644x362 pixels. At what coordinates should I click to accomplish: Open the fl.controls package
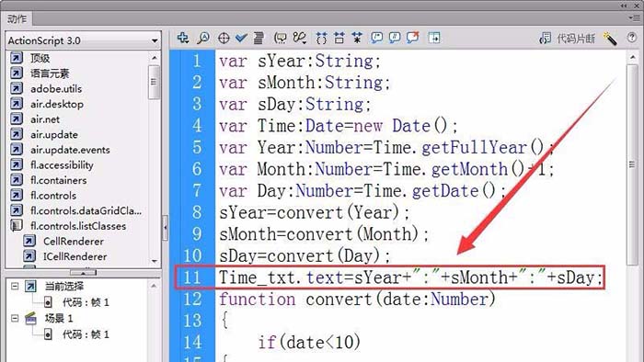[x=53, y=196]
